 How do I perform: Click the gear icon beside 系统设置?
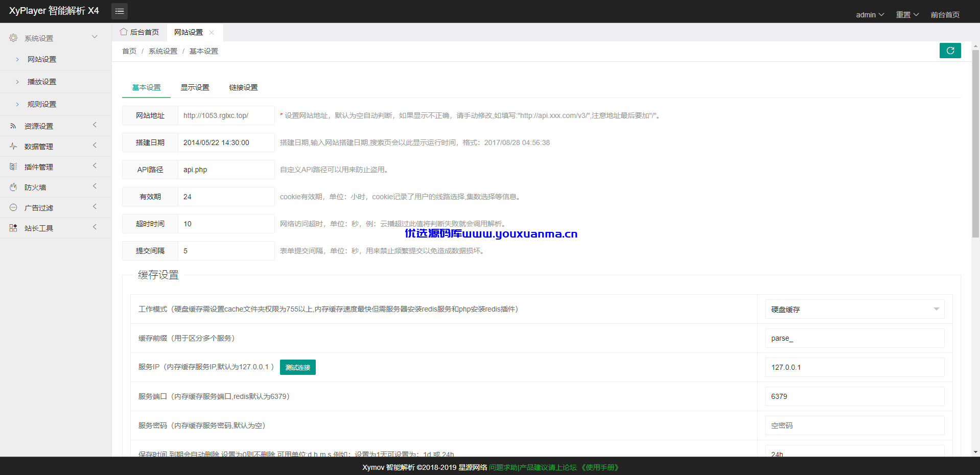pos(13,38)
